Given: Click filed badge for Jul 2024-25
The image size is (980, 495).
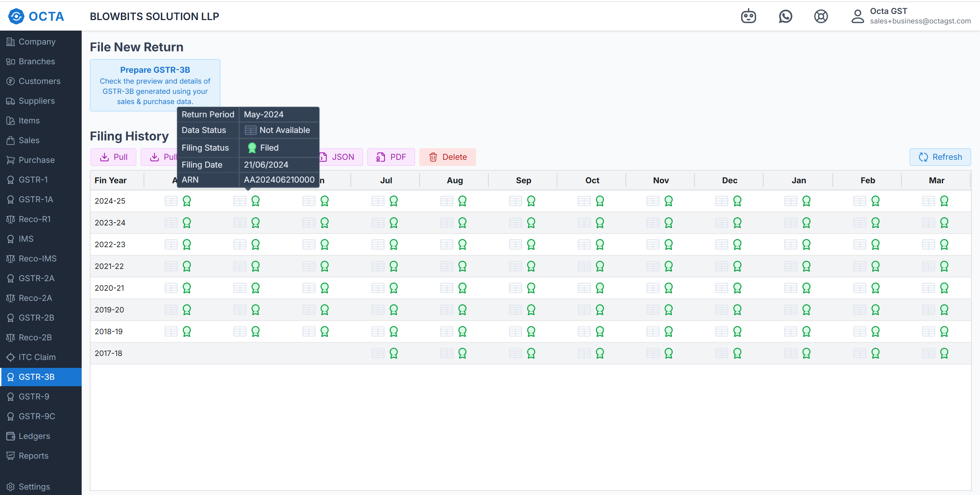Looking at the screenshot, I should click(393, 201).
